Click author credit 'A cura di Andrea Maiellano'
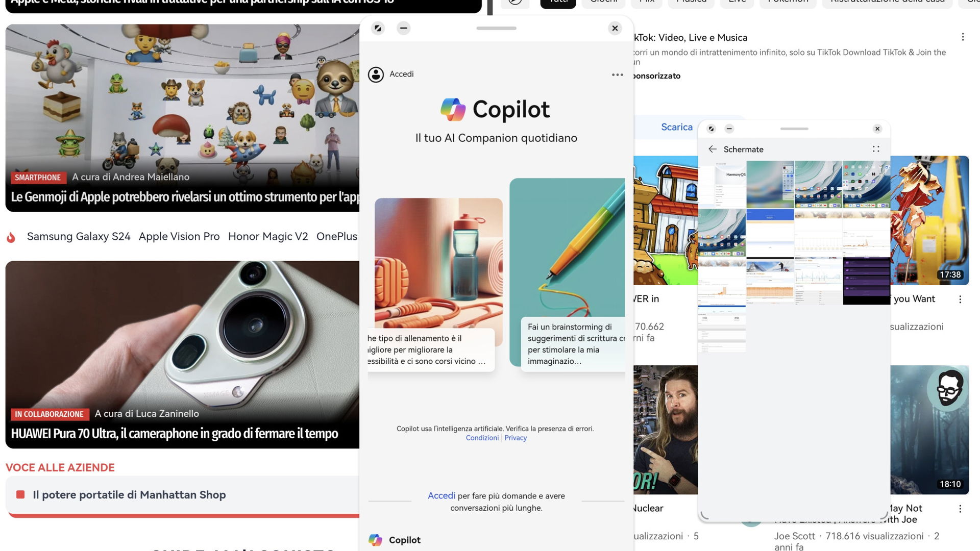980x551 pixels. 131,177
